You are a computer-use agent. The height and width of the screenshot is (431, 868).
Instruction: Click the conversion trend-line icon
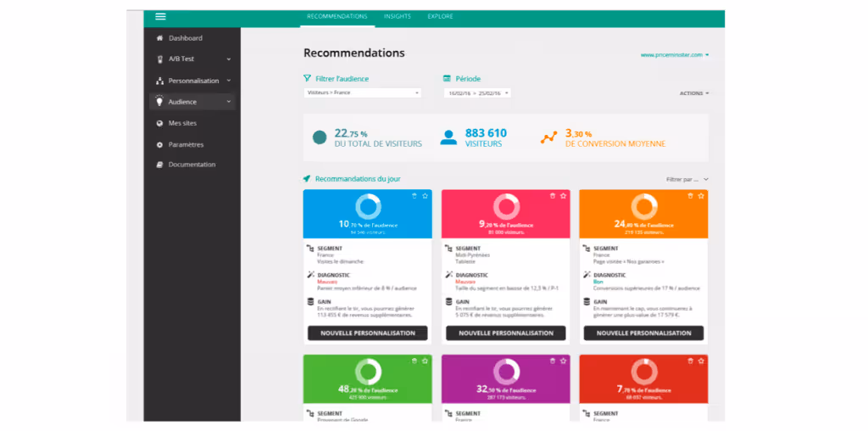[x=548, y=137]
